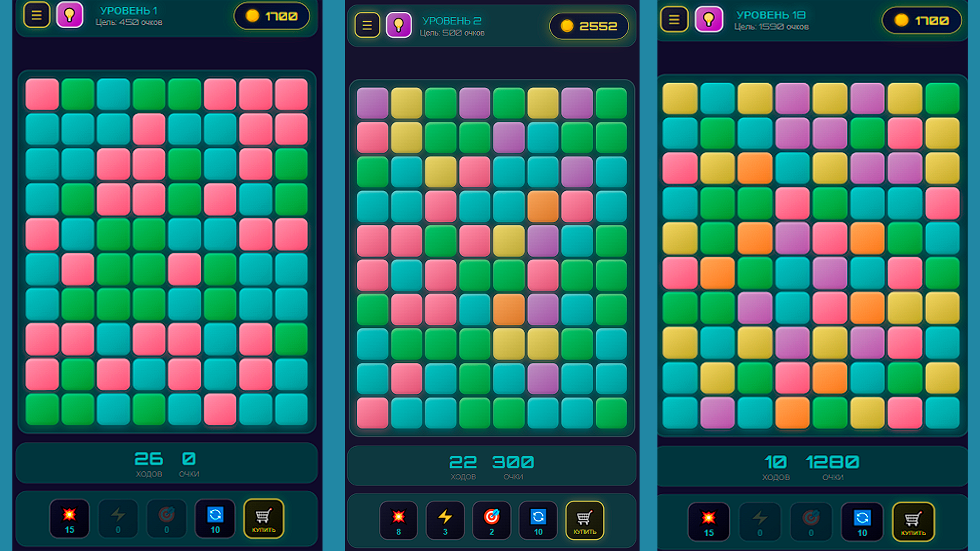Tap the hint lightbulb on Level 18

[709, 19]
